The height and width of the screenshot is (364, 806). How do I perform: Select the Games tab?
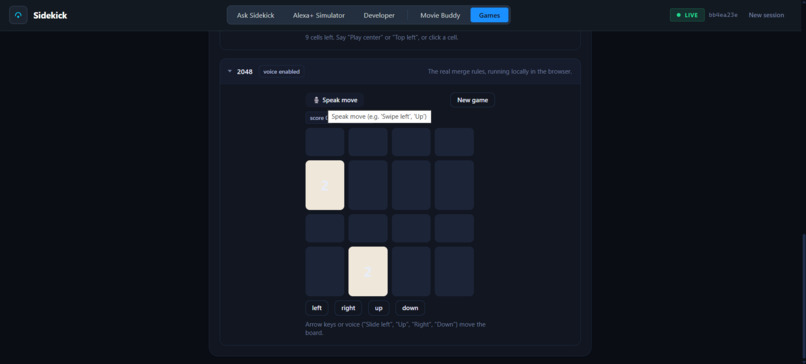point(489,15)
